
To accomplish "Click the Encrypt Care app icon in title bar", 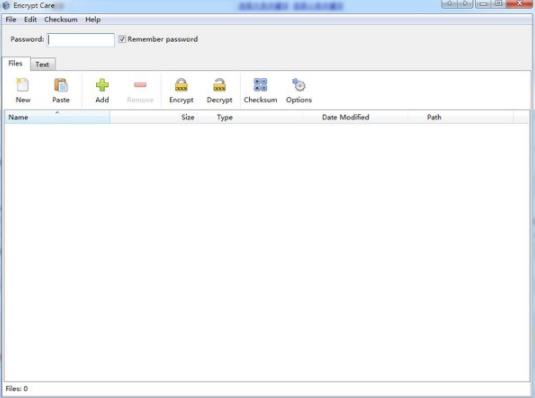I will [6, 5].
